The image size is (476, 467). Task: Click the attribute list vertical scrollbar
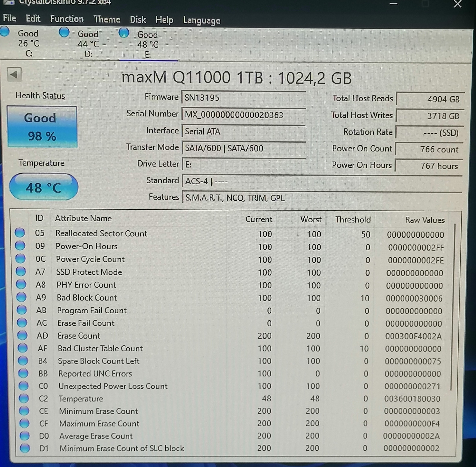(x=453, y=307)
